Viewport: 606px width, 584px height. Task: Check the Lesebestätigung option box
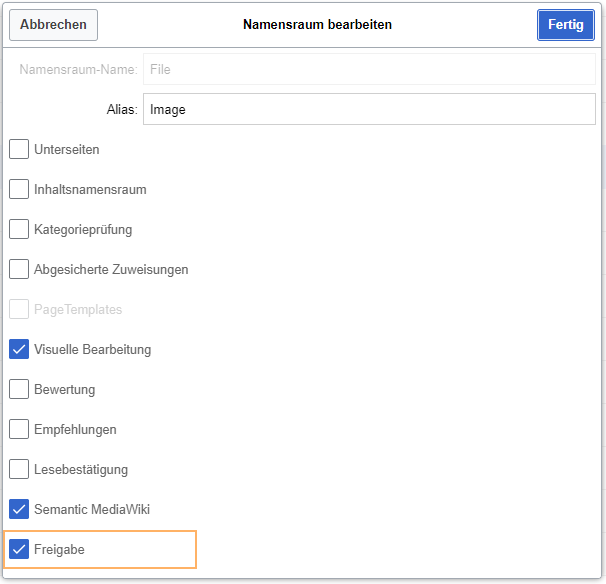[x=19, y=469]
